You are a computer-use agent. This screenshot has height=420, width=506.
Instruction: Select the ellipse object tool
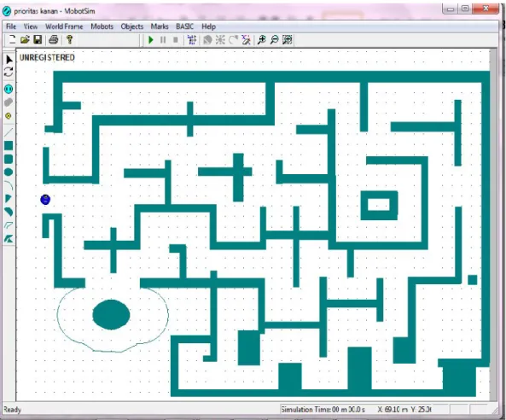[9, 172]
